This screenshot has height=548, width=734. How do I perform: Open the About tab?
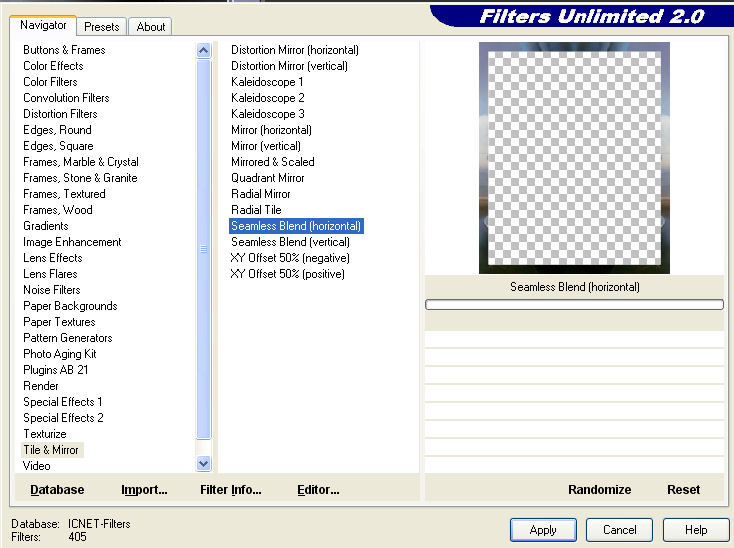[151, 27]
